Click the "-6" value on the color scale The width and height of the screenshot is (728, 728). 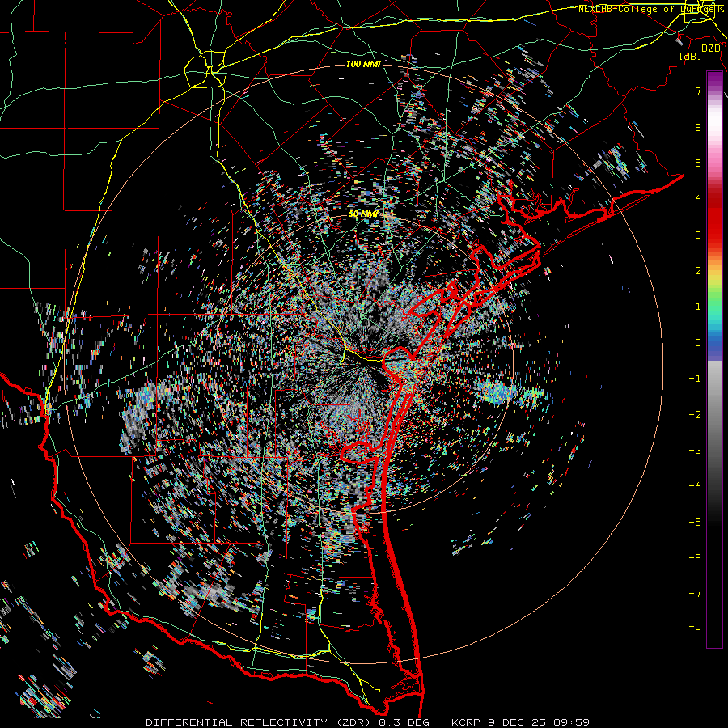click(x=695, y=558)
